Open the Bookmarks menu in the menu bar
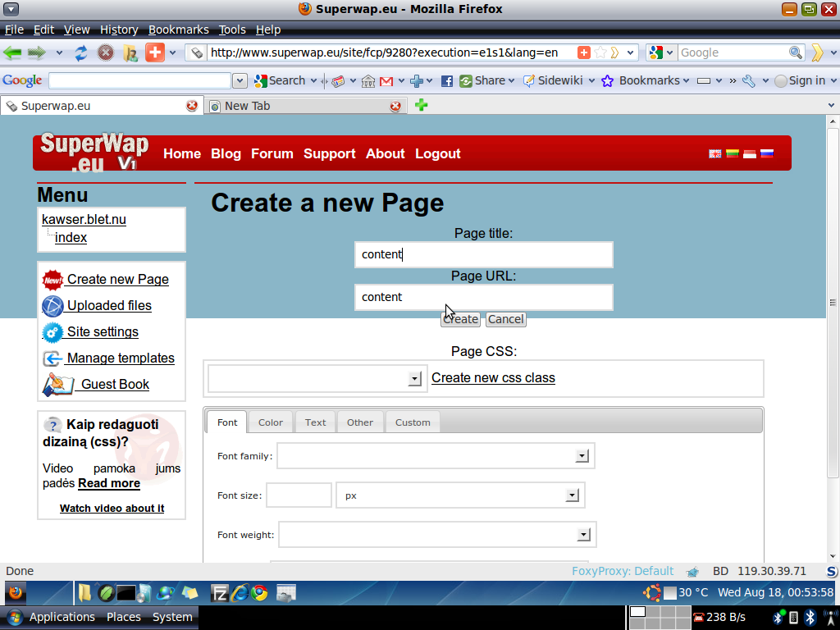This screenshot has height=630, width=840. 178,30
